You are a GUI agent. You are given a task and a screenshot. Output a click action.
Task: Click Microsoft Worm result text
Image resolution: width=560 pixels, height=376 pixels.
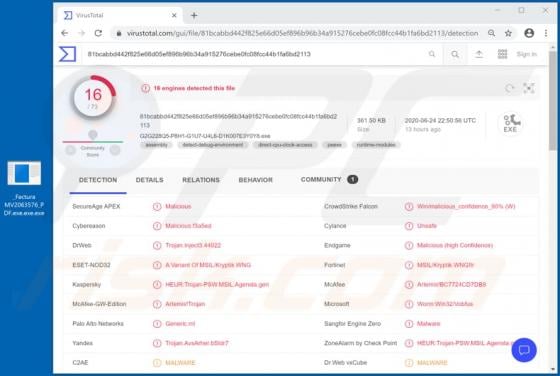[x=445, y=304]
